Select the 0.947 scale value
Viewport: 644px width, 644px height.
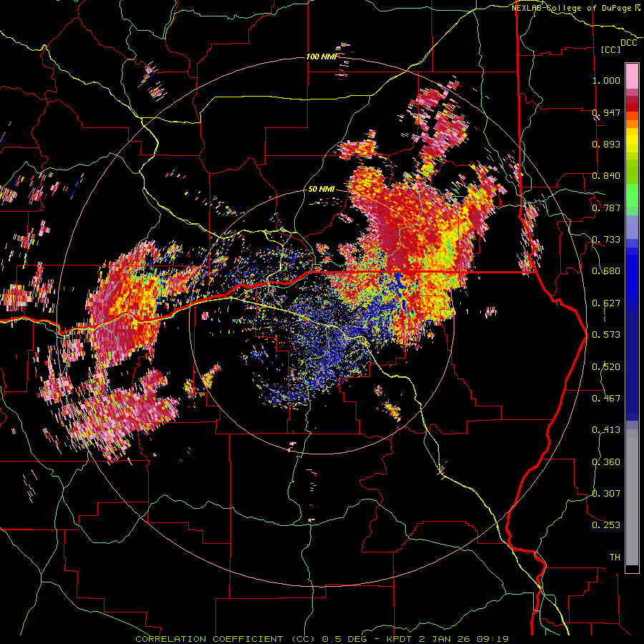pyautogui.click(x=606, y=112)
